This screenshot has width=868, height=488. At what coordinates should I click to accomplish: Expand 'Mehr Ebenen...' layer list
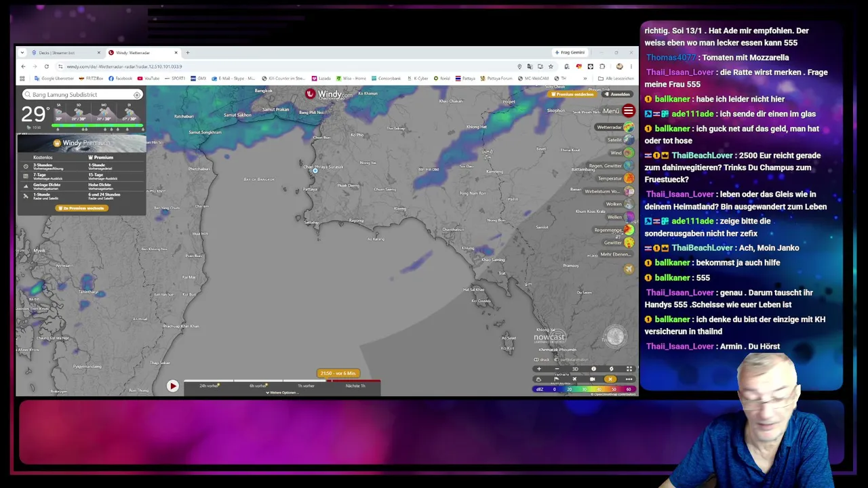[616, 254]
